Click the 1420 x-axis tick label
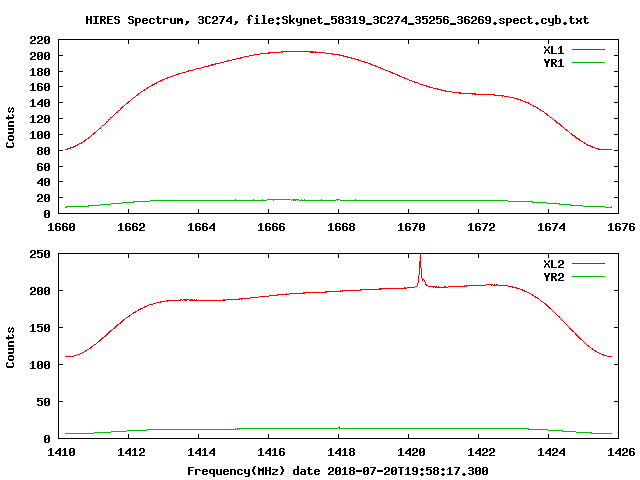 [411, 452]
